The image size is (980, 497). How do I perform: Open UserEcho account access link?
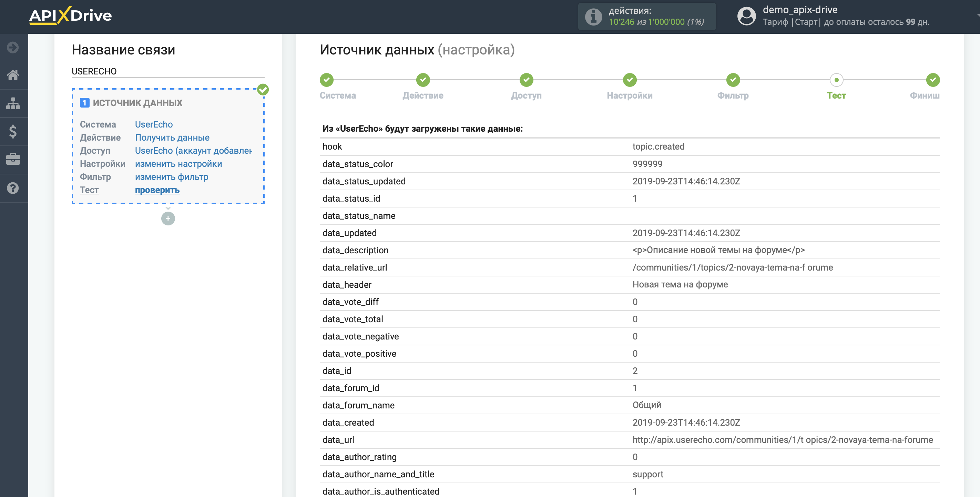194,151
